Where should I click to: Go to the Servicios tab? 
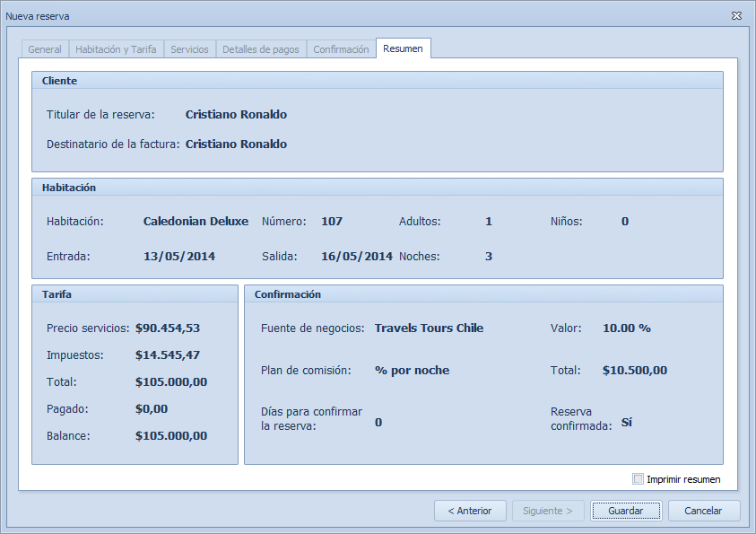[x=189, y=49]
